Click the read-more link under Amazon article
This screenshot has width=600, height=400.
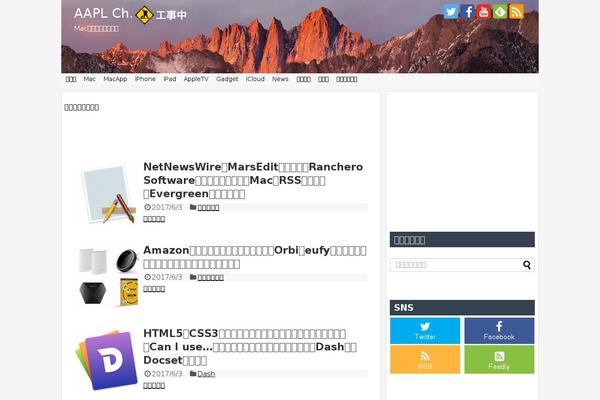[x=154, y=289]
